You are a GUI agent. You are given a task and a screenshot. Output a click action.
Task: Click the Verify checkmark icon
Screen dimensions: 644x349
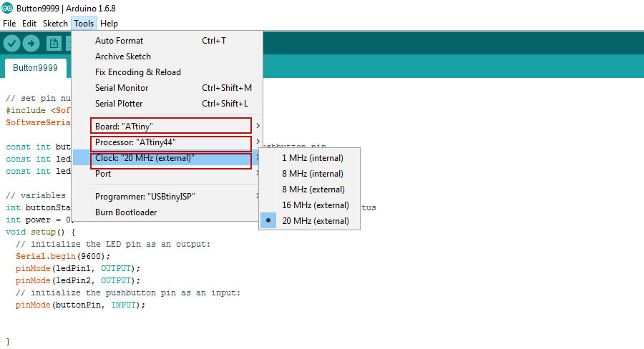coord(11,43)
